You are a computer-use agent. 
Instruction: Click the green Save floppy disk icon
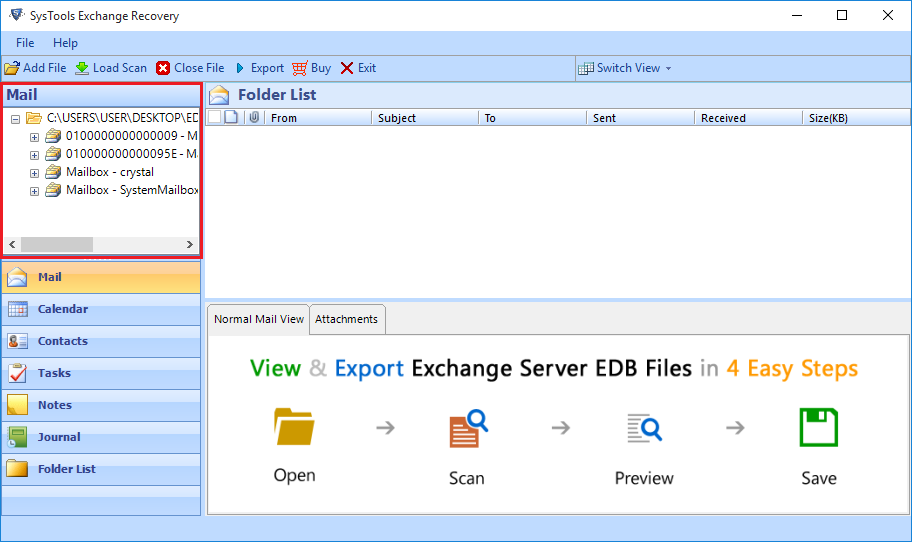[819, 427]
